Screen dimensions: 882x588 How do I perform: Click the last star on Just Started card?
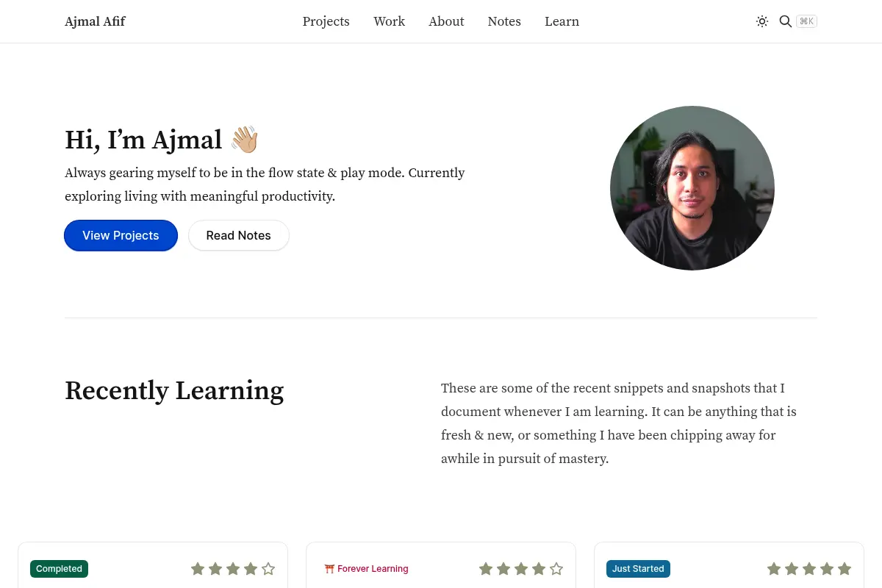[x=845, y=569]
